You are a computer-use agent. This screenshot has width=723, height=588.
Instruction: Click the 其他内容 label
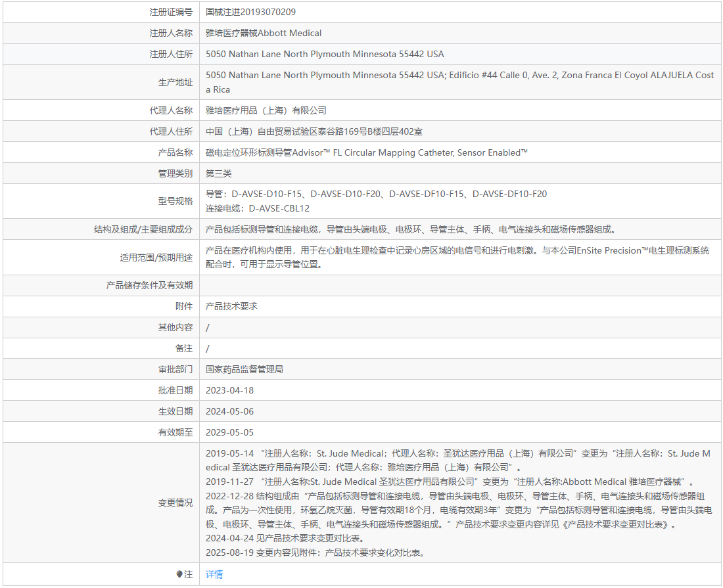[175, 327]
